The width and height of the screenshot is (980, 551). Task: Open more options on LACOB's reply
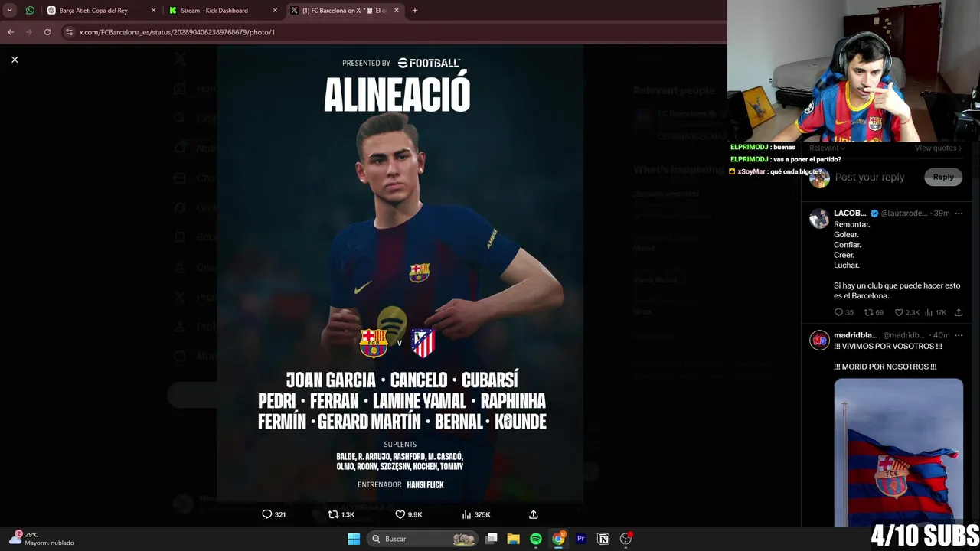[x=959, y=214]
